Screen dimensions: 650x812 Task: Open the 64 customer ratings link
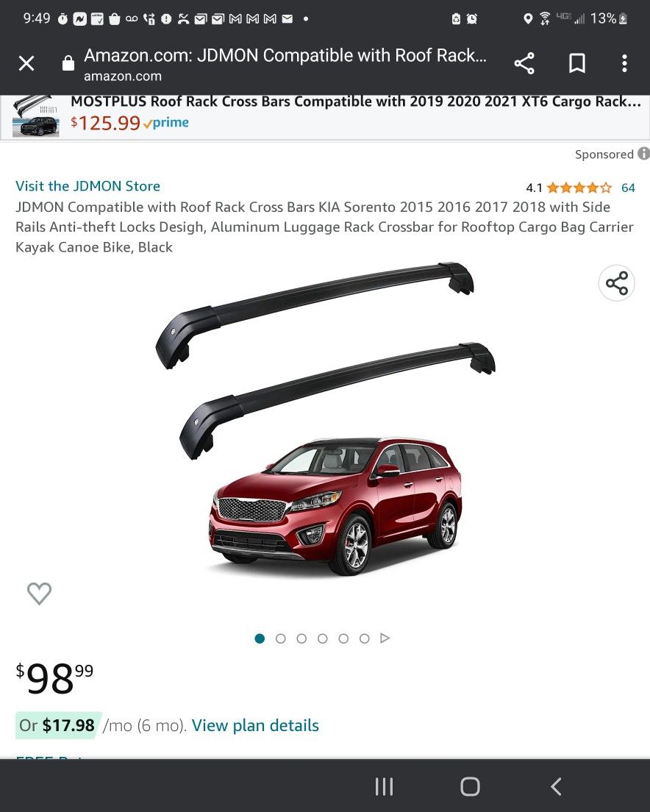click(x=628, y=188)
